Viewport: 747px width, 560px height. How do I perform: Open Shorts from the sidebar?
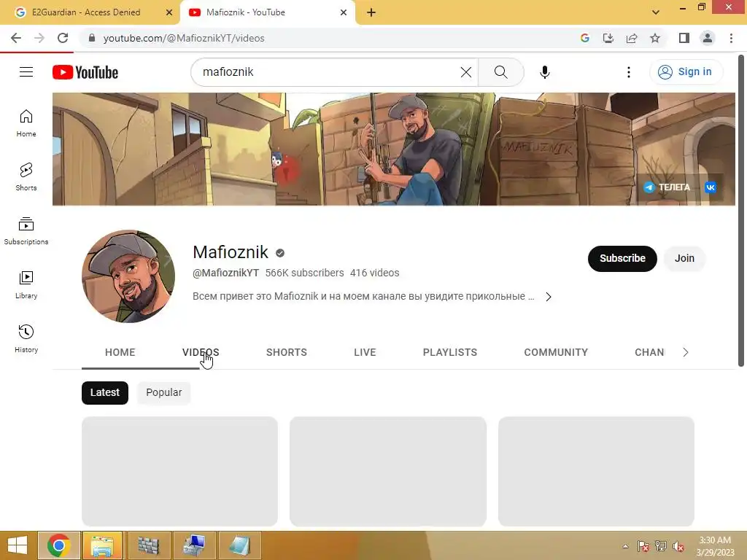pyautogui.click(x=26, y=177)
